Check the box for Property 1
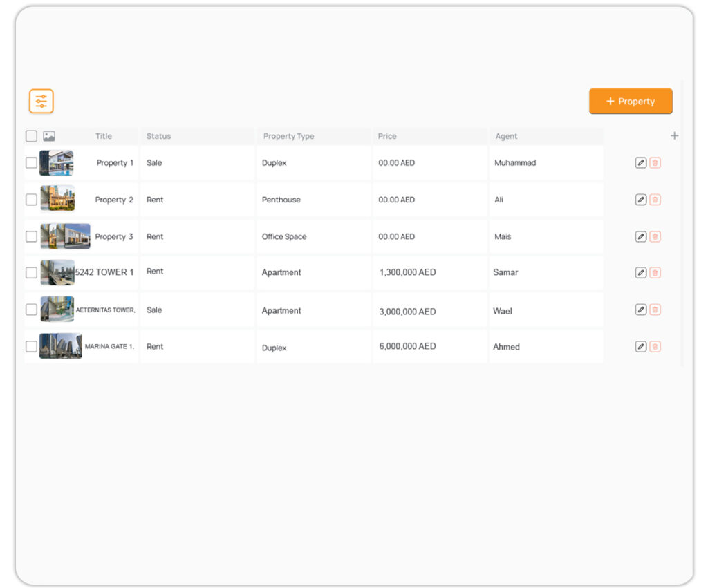This screenshot has width=708, height=588. click(x=31, y=163)
